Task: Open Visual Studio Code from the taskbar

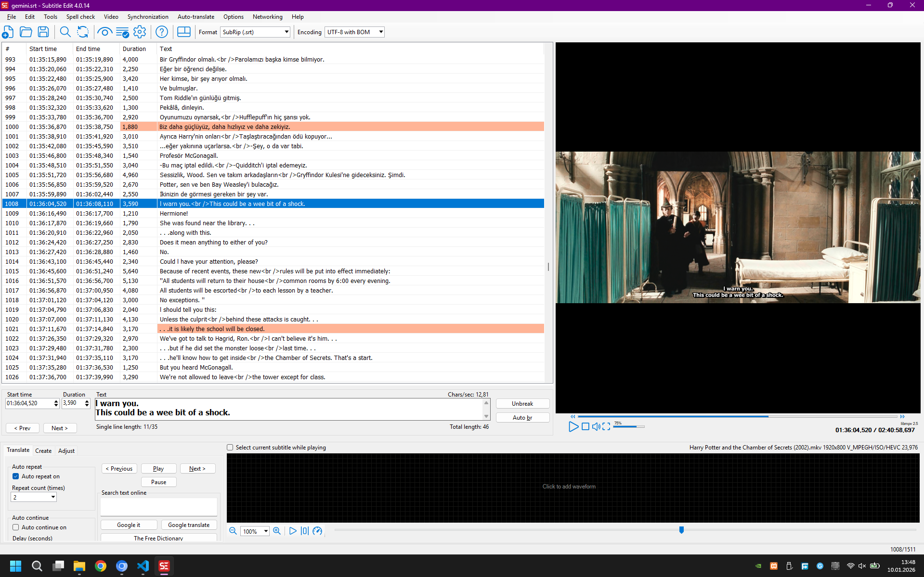Action: [143, 566]
